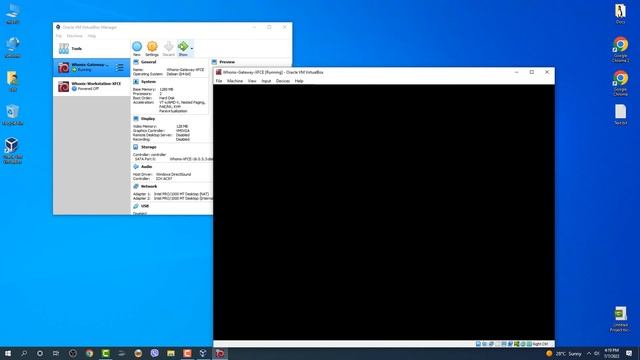Open File menu in VirtualBox Manager
Screen dimensions: 640x360
(x=59, y=36)
